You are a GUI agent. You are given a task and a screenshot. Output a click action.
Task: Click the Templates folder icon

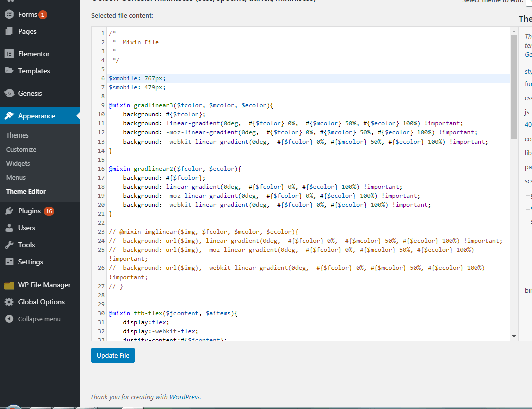[9, 71]
